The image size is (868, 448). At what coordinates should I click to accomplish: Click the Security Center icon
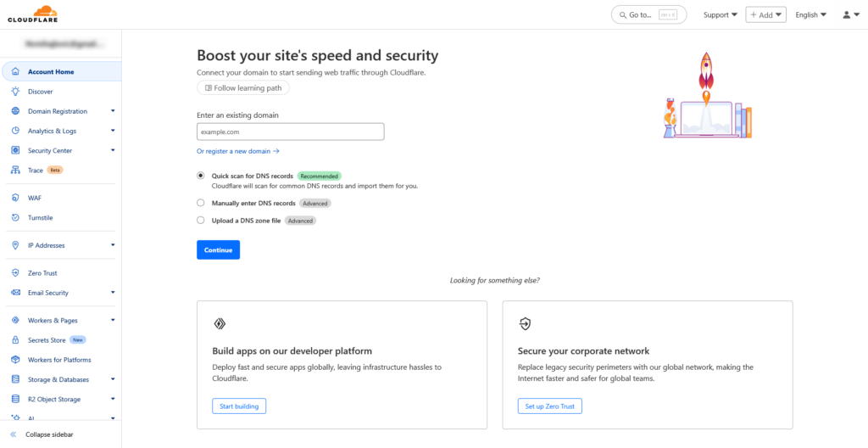(x=15, y=150)
